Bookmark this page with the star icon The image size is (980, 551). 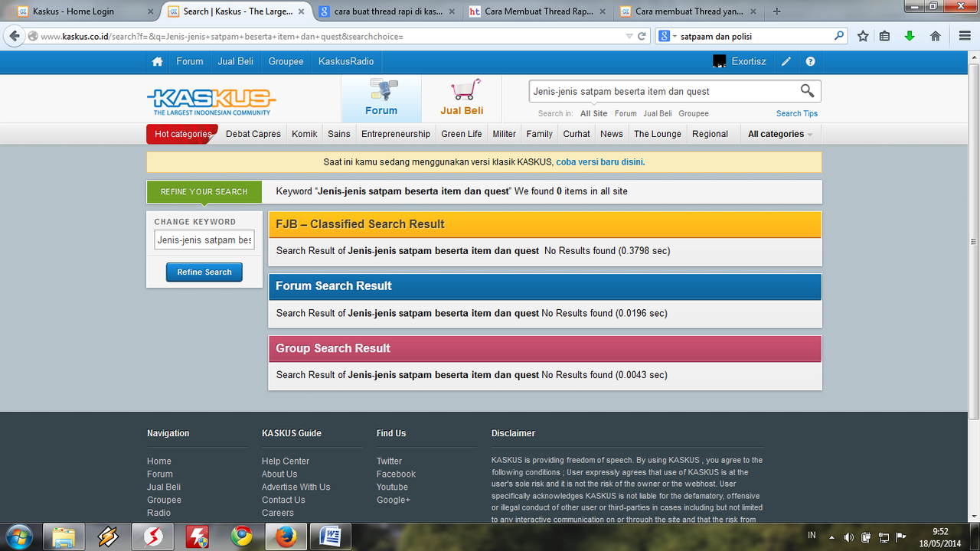tap(863, 36)
